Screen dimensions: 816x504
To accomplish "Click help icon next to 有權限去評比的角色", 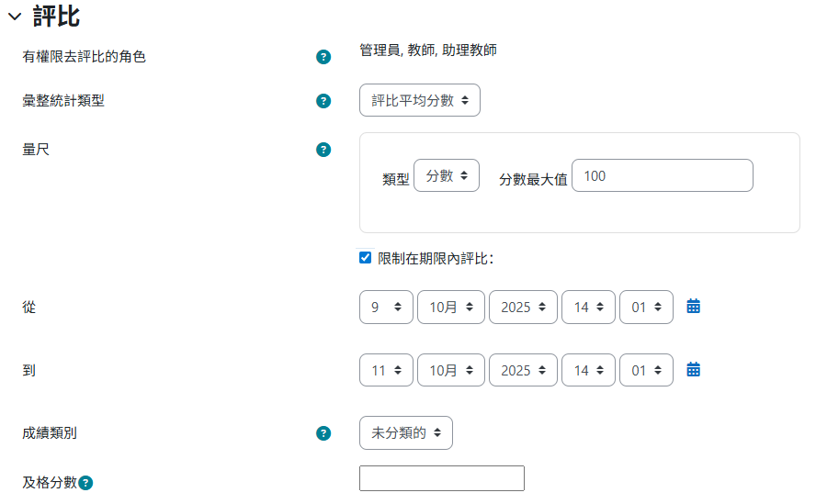I will point(323,57).
